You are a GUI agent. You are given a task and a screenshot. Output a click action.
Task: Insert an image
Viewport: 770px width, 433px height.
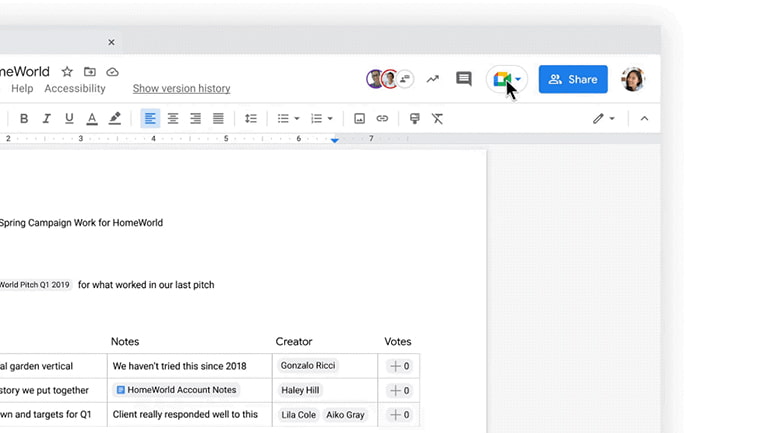tap(359, 118)
